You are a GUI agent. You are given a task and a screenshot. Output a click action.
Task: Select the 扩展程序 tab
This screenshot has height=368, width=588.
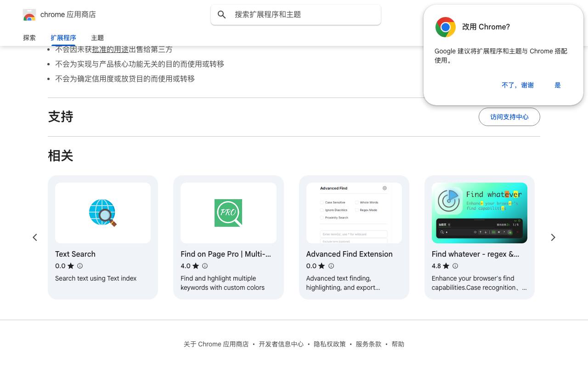pyautogui.click(x=63, y=38)
